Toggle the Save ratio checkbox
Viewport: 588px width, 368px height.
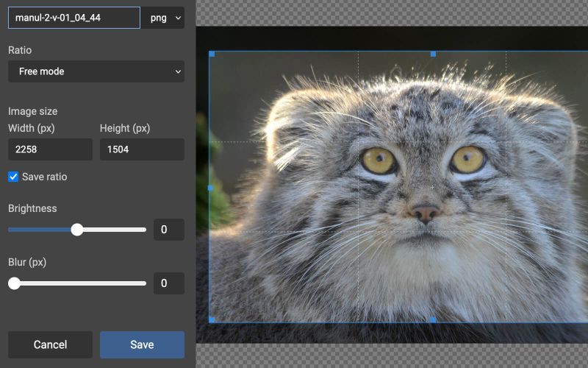tap(13, 177)
